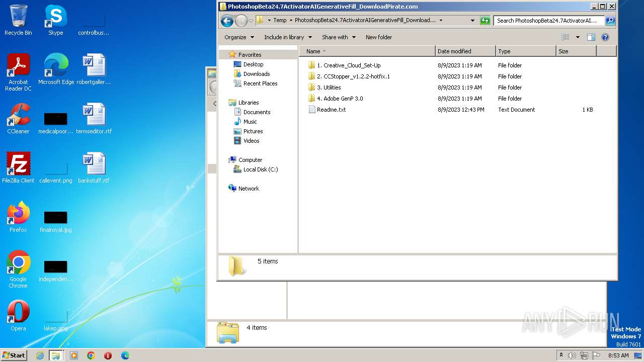Viewport: 644px width, 362px height.
Task: Click the Explorer Forward navigation button
Action: [x=241, y=21]
